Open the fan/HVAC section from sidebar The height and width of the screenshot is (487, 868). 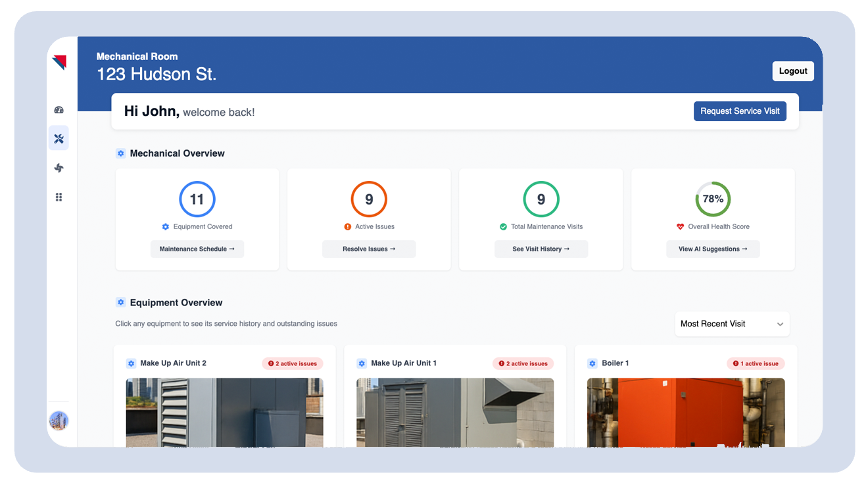59,167
